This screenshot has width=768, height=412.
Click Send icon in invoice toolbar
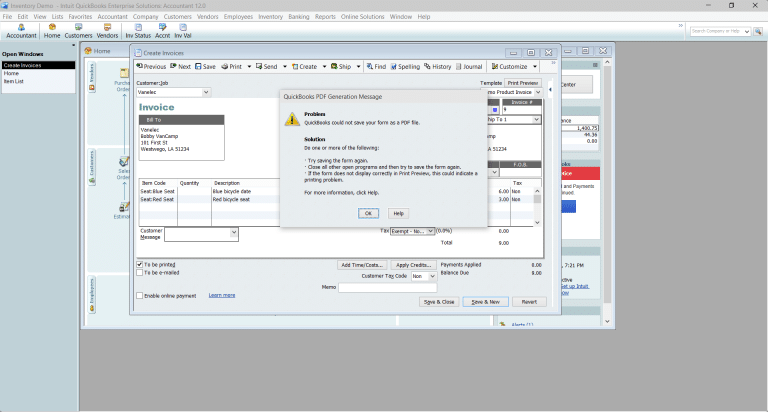(x=266, y=67)
